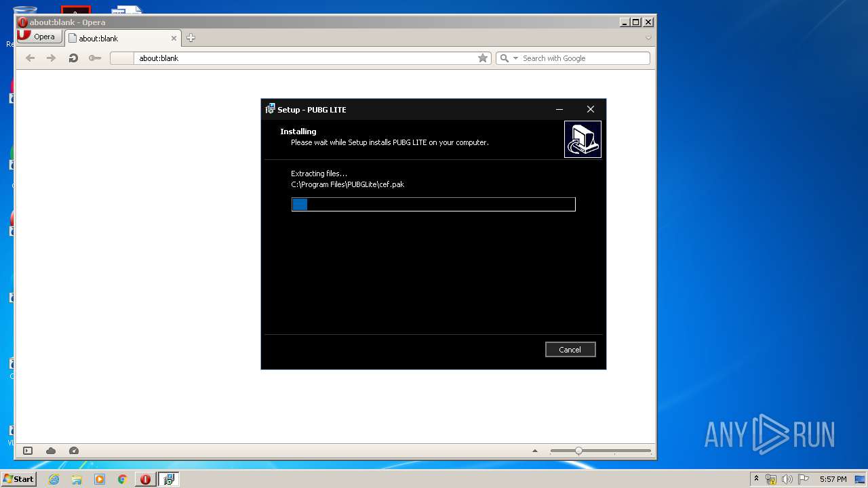Launch Google Chrome from taskbar
This screenshot has width=868, height=488.
(x=123, y=479)
